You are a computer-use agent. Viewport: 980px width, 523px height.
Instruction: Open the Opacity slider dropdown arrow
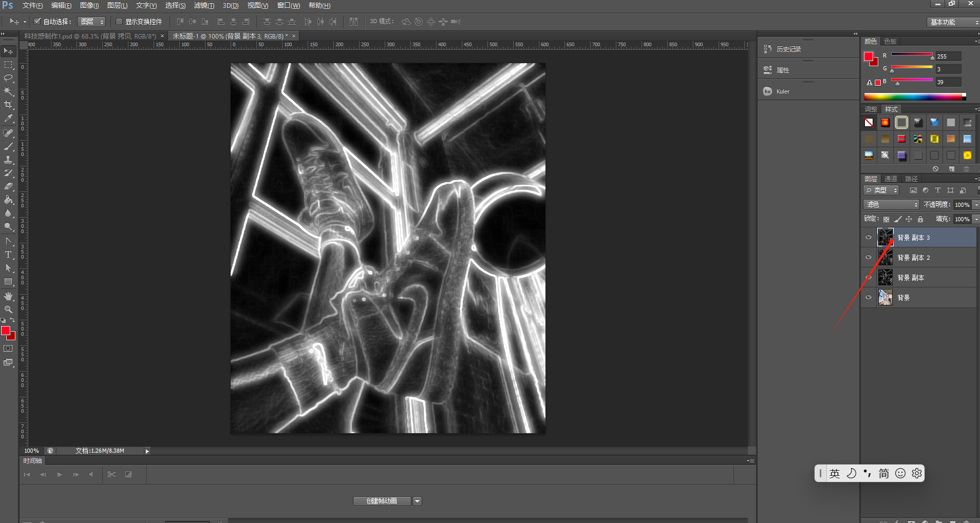click(976, 205)
